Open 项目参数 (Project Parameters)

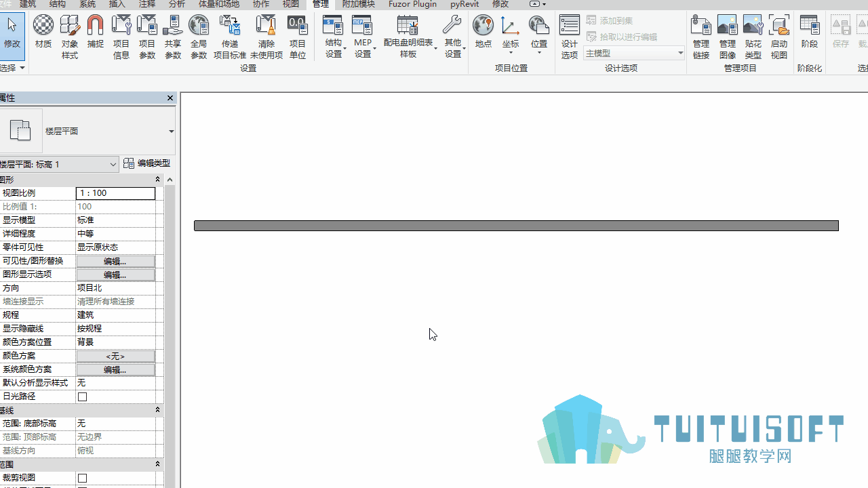click(x=147, y=37)
